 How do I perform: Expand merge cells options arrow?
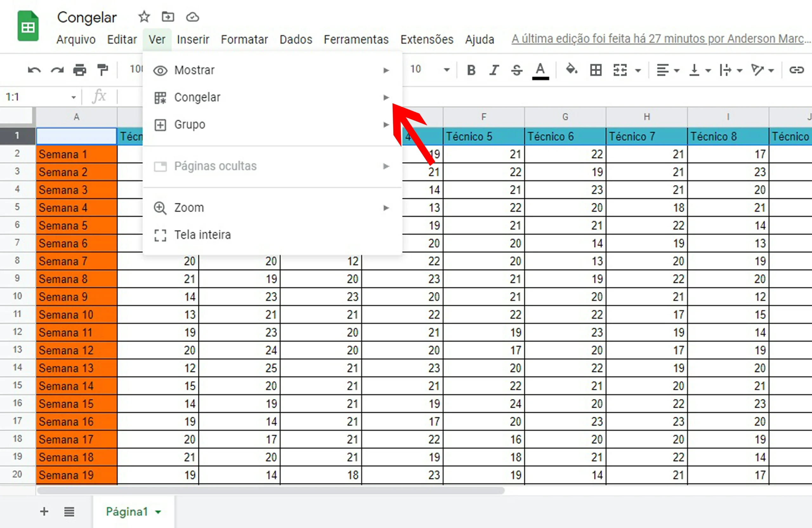coord(638,71)
